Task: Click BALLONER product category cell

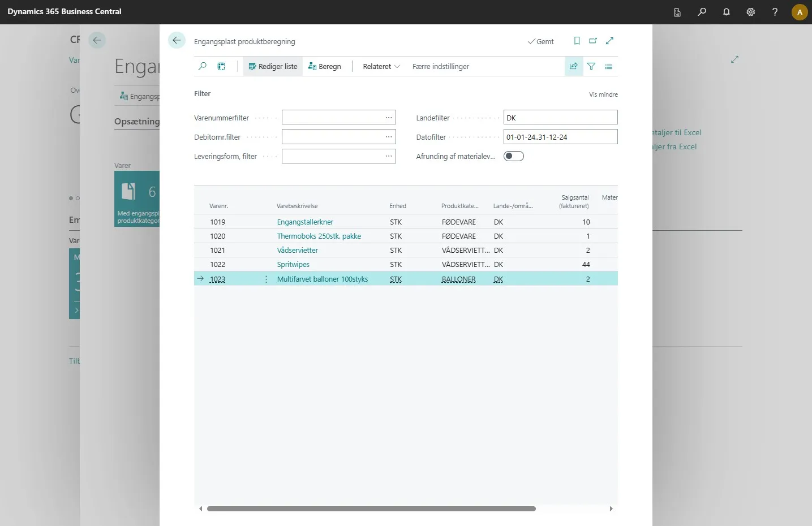Action: [x=459, y=279]
